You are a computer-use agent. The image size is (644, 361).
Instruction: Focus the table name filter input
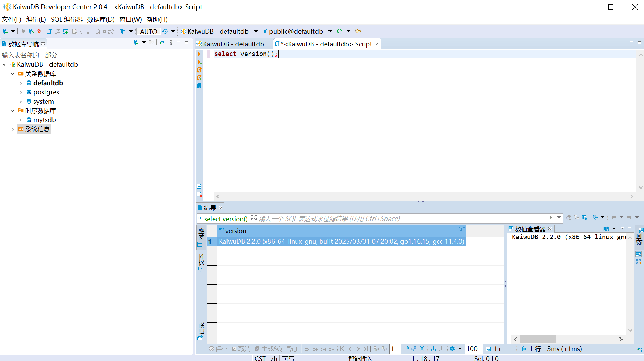coord(97,55)
